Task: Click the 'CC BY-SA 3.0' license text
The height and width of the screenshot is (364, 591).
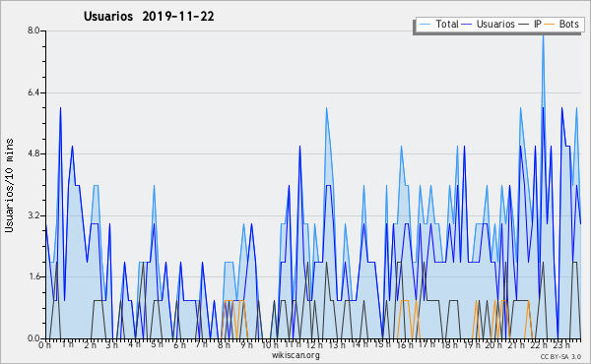Action: coord(560,357)
